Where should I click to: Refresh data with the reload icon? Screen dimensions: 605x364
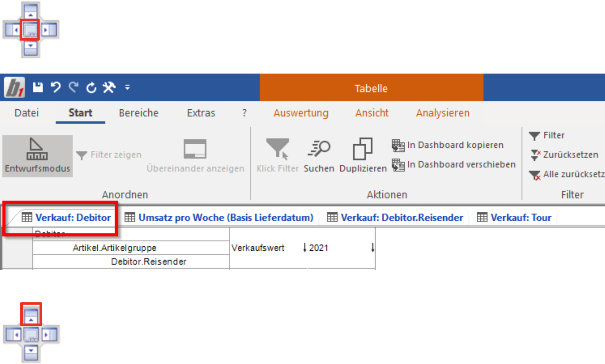pos(91,87)
